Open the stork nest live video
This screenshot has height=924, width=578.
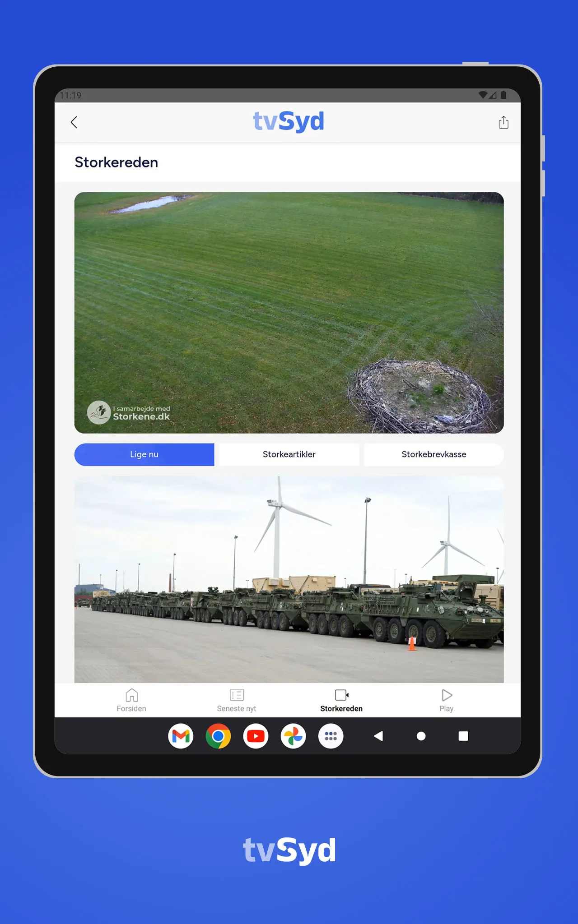pos(289,313)
